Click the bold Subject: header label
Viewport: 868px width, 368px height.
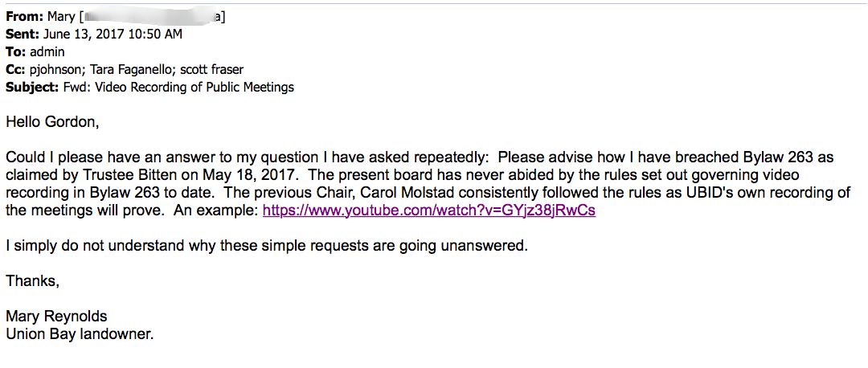[x=31, y=87]
